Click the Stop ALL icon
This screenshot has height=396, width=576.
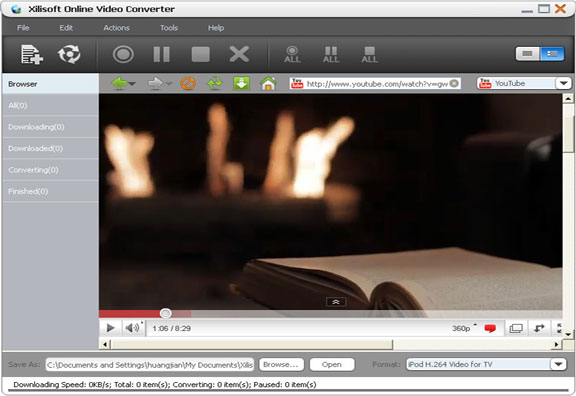370,54
